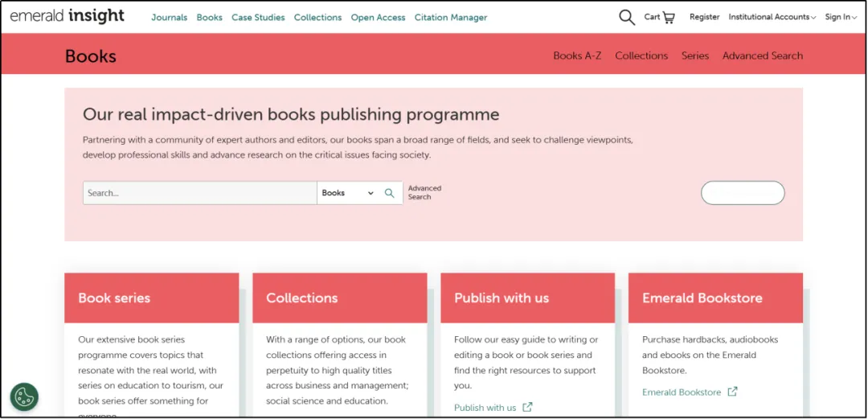The height and width of the screenshot is (419, 868).
Task: Click the blank rounded button in pink panel
Action: [743, 193]
